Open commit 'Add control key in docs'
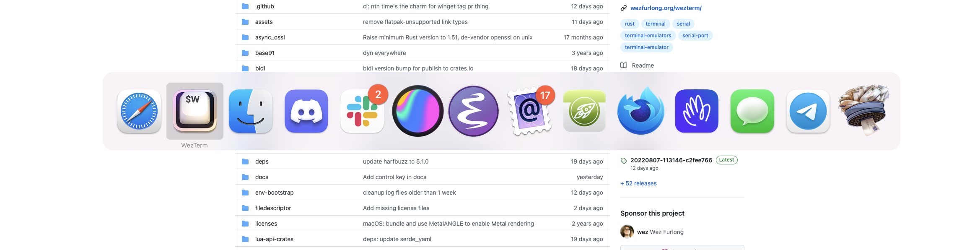The width and height of the screenshot is (980, 250). (394, 177)
